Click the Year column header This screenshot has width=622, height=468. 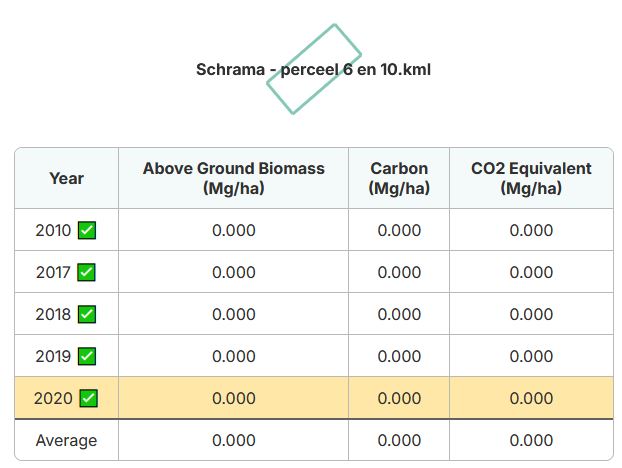(x=66, y=178)
